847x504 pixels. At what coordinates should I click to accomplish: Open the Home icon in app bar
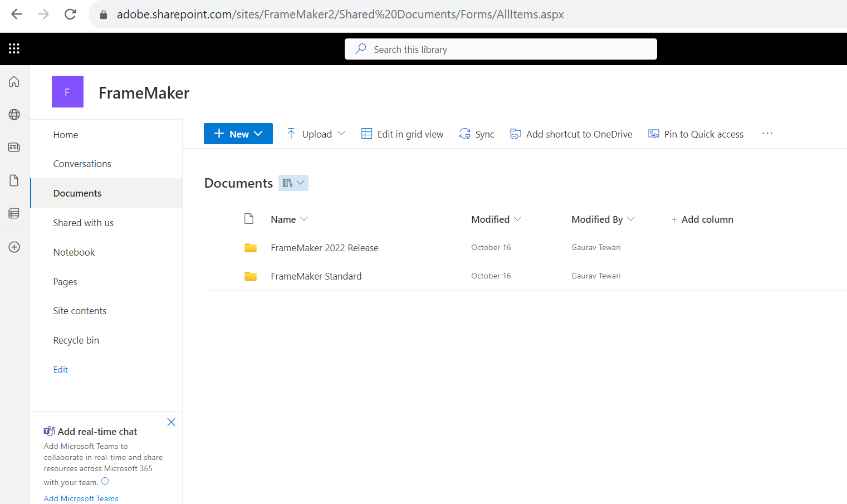pos(14,81)
